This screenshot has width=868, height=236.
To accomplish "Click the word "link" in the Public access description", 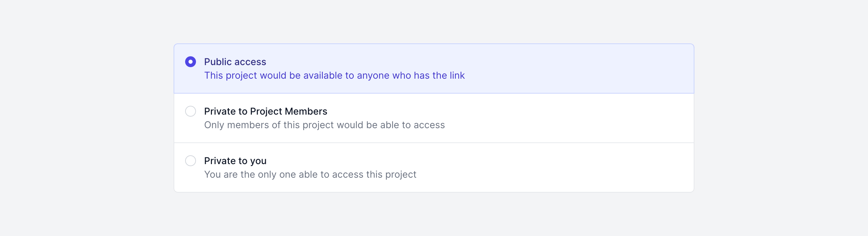I will pyautogui.click(x=457, y=75).
